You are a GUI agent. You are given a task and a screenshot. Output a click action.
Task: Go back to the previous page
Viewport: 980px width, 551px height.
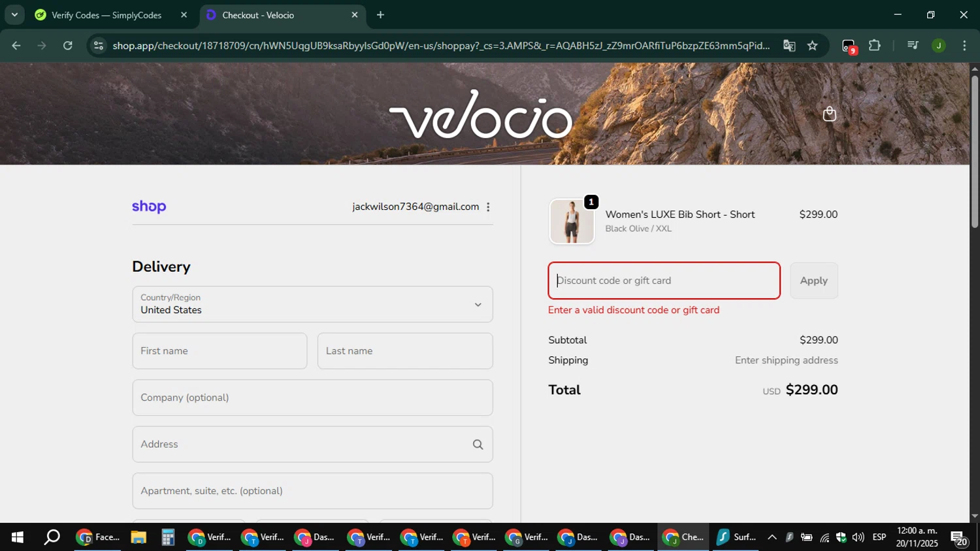16,46
